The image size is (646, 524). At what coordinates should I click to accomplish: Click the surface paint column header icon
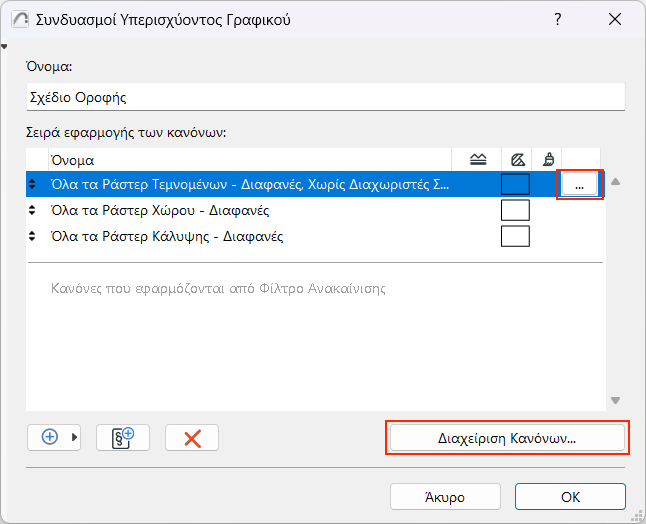(548, 159)
